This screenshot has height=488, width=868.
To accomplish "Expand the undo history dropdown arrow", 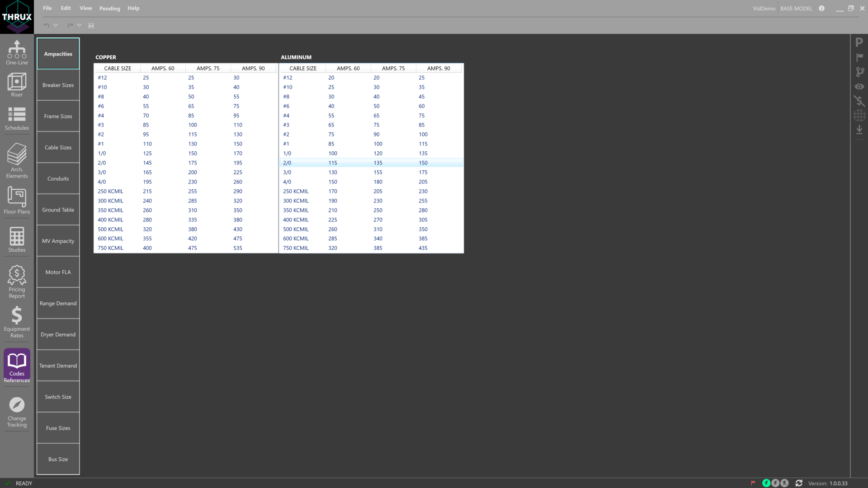I will [56, 26].
